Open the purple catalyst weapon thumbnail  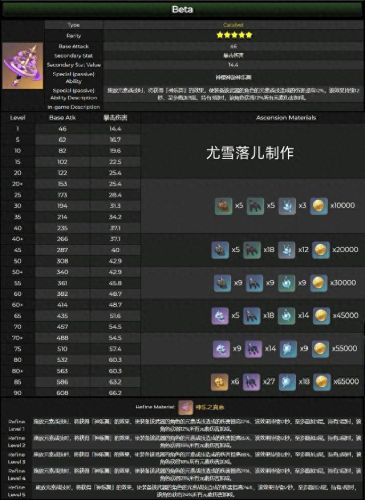pyautogui.click(x=23, y=66)
